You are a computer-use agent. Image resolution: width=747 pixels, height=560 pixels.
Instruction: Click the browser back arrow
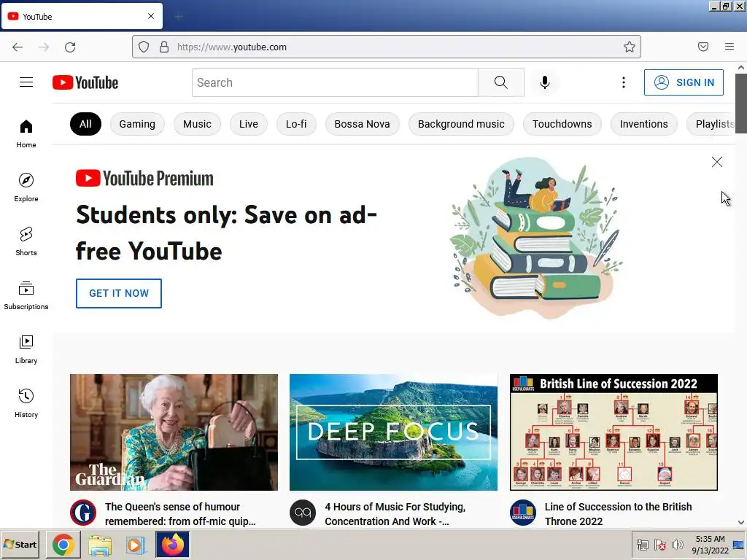pyautogui.click(x=18, y=47)
